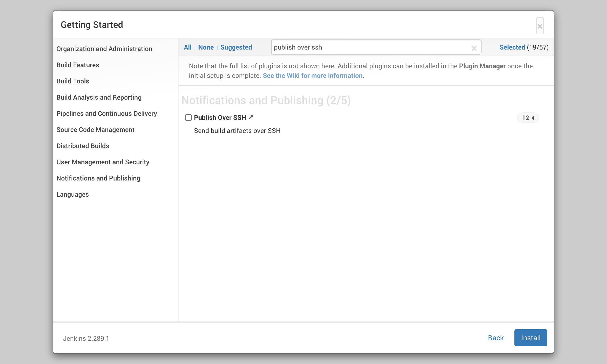The image size is (607, 364).
Task: Check the Publish Over SSH plugin checkbox
Action: [188, 118]
